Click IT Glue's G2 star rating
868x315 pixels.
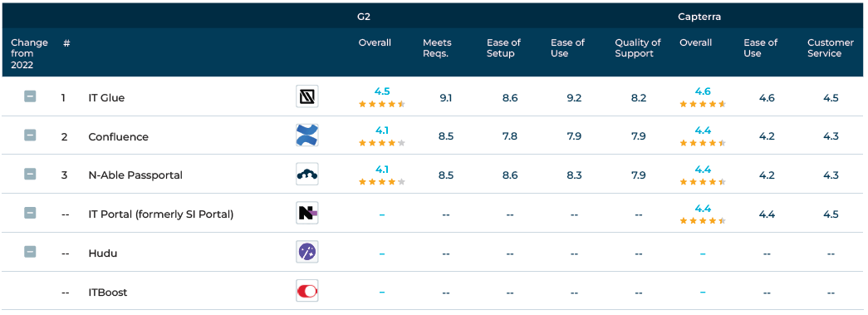click(x=382, y=104)
